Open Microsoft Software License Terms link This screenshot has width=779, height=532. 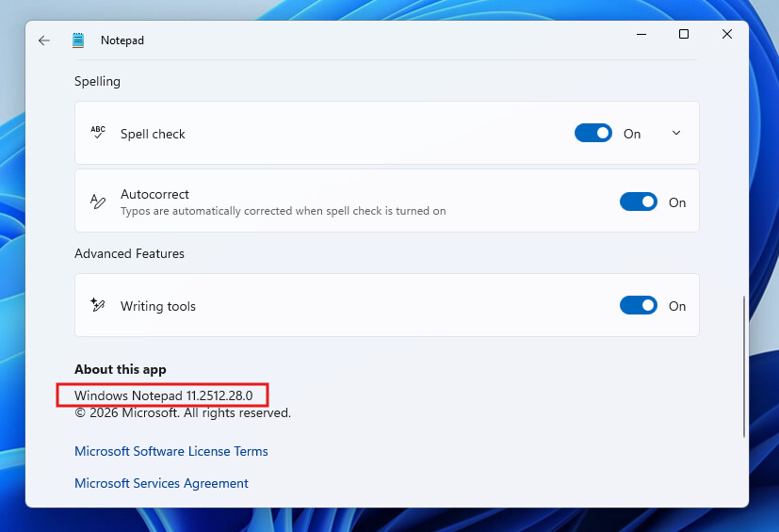coord(171,451)
